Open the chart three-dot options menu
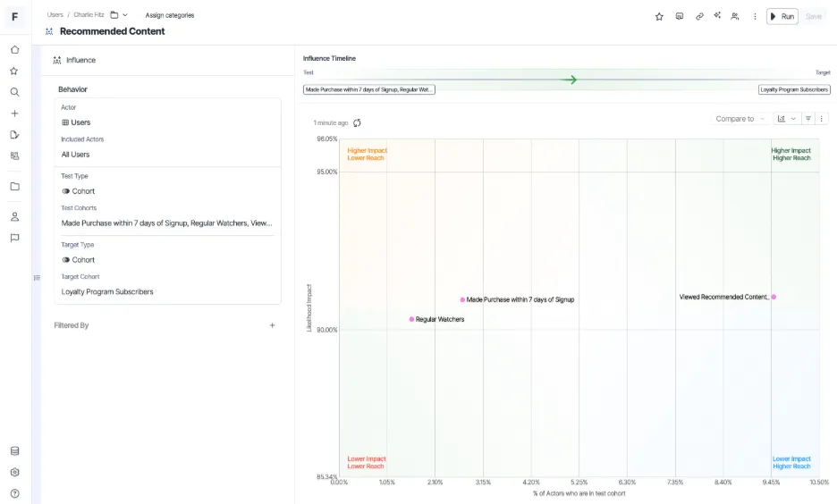This screenshot has height=504, width=837. [x=822, y=118]
